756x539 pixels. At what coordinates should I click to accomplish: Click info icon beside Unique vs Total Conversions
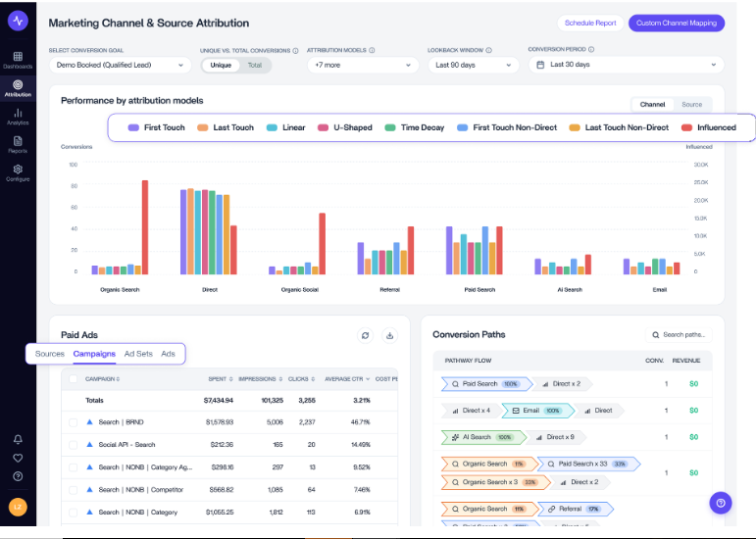(x=295, y=51)
